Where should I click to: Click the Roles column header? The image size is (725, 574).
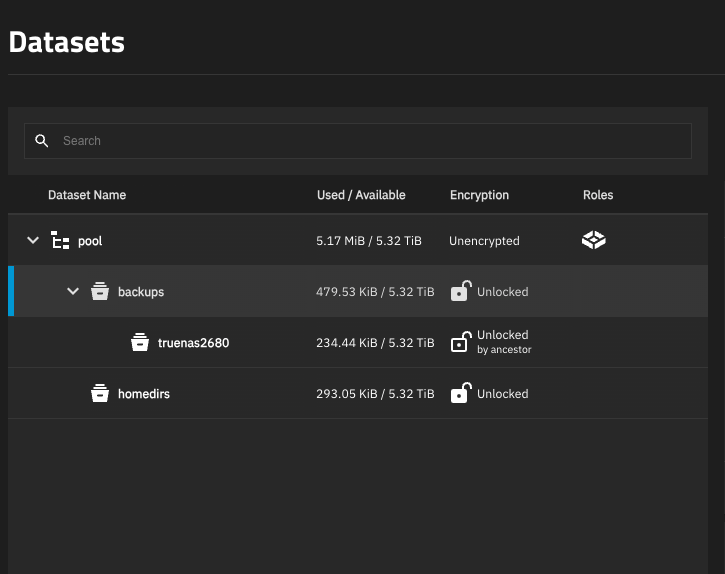(598, 195)
